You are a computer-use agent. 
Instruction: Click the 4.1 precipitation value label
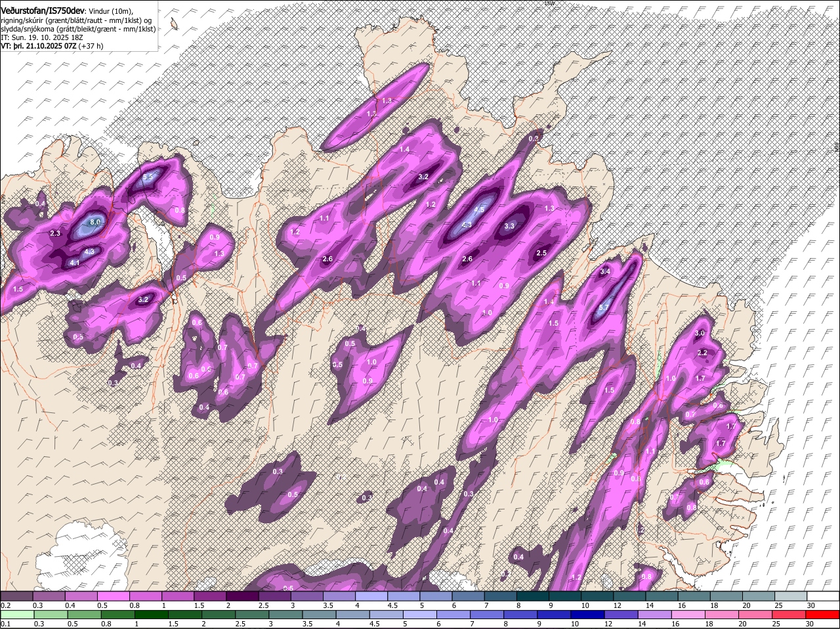[74, 263]
